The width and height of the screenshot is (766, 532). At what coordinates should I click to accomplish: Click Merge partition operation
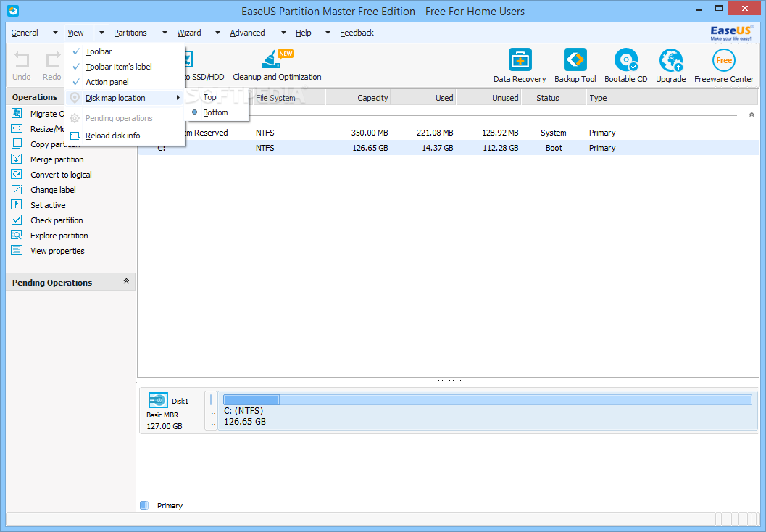[x=57, y=159]
